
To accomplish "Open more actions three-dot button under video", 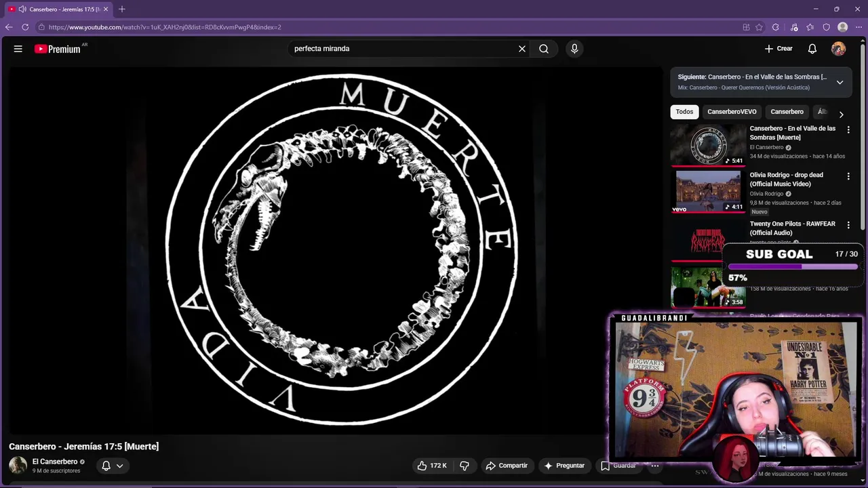I will (x=654, y=466).
